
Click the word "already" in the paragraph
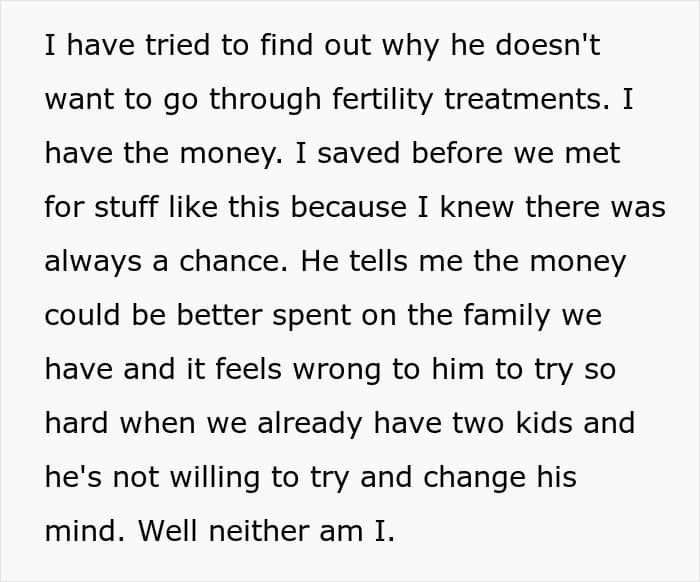(x=309, y=424)
